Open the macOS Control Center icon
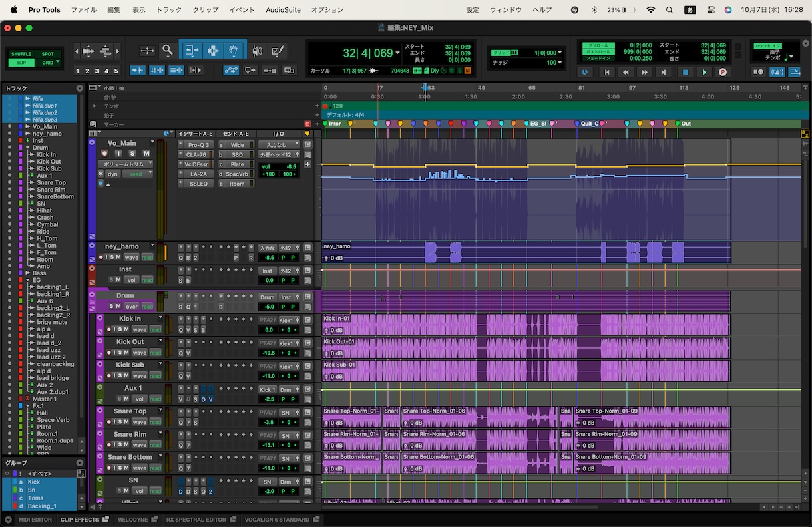 [711, 10]
